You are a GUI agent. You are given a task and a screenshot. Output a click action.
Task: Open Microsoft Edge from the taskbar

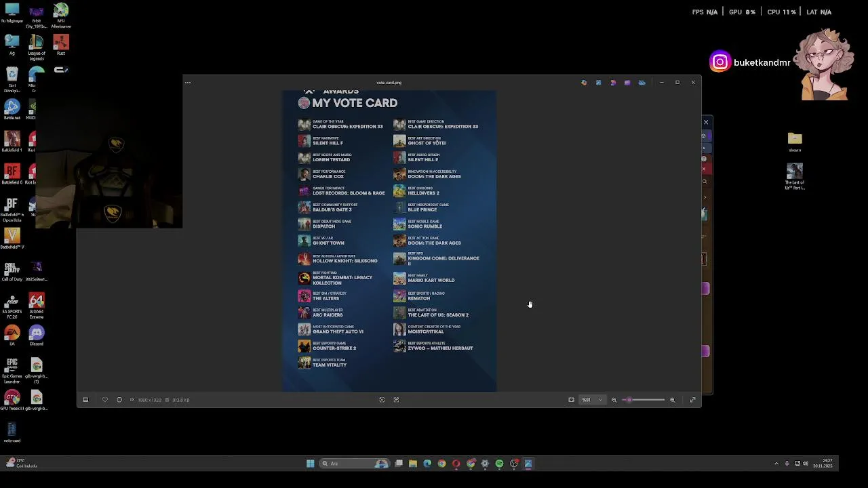[427, 464]
